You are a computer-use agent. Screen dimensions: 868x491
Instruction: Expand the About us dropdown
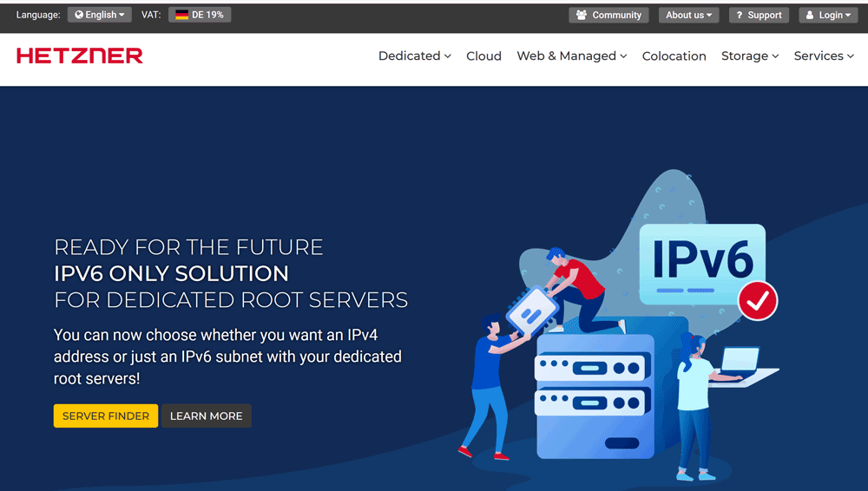pos(688,15)
